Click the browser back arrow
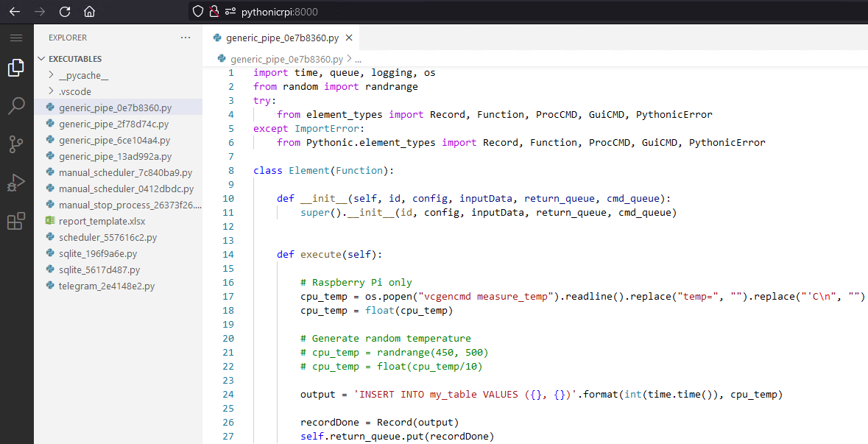This screenshot has width=868, height=444. point(15,12)
